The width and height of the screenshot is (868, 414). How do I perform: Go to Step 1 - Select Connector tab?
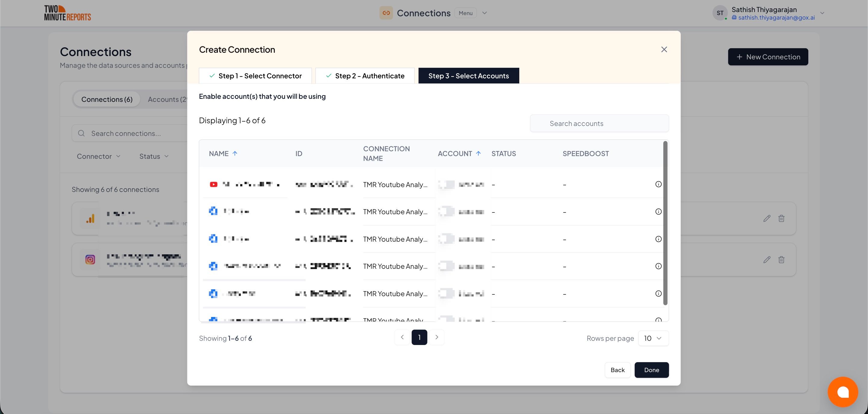255,76
